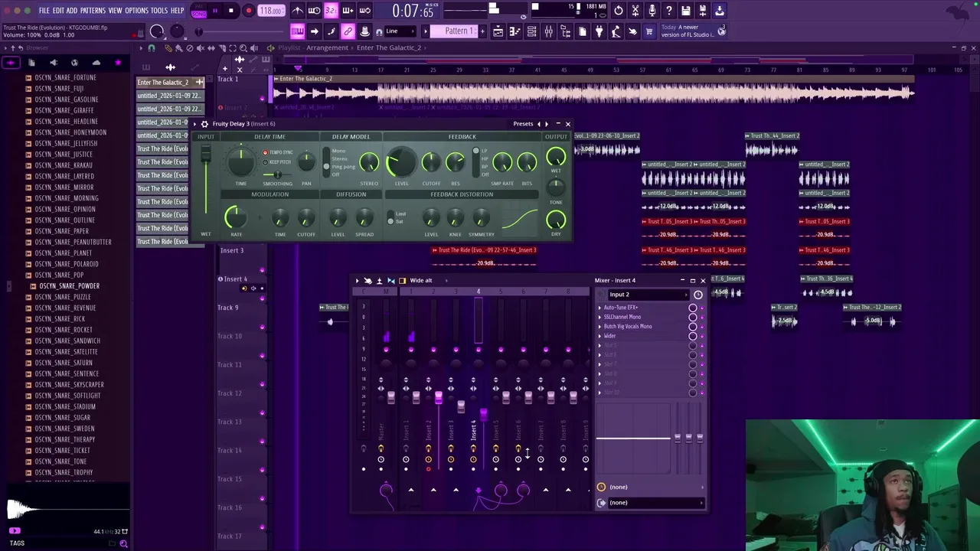This screenshot has width=980, height=551.
Task: Select OSCYN_SNARE_ROCKET in browser list
Action: (x=64, y=330)
